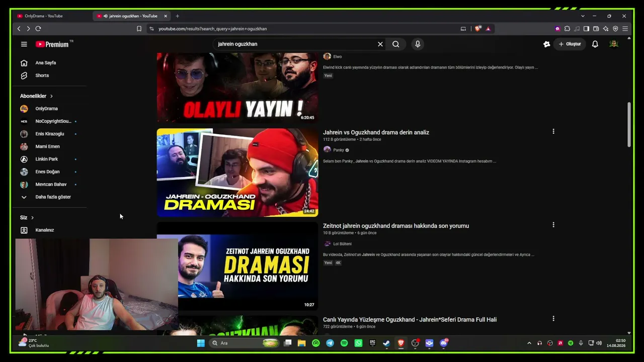Screen dimensions: 644x362
Task: Visit the Panky channel link
Action: click(x=339, y=150)
